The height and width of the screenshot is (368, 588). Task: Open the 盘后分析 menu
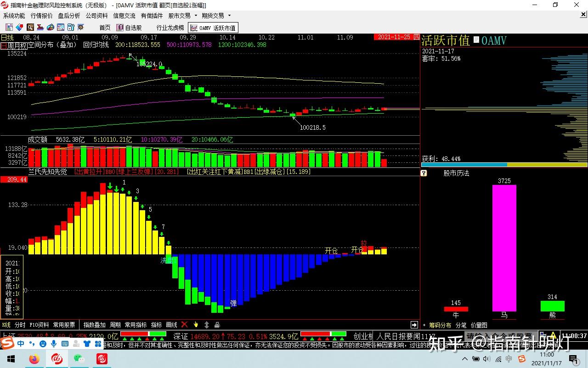click(69, 16)
